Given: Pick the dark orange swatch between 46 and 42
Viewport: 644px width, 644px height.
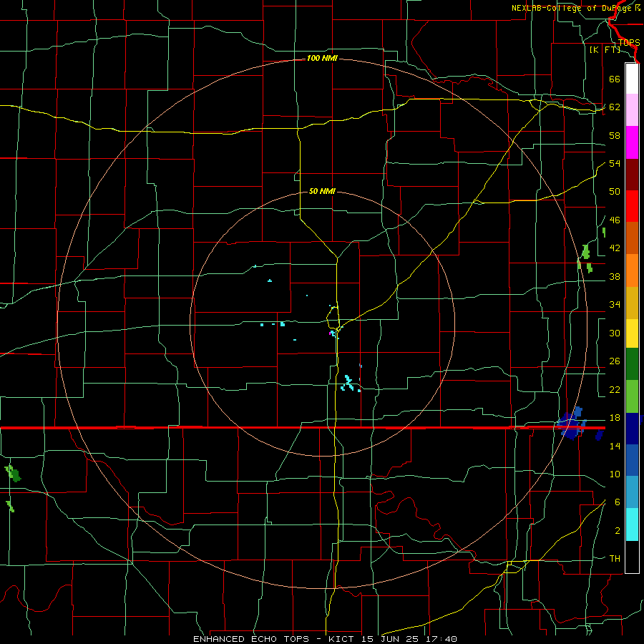Looking at the screenshot, I should click(x=632, y=238).
